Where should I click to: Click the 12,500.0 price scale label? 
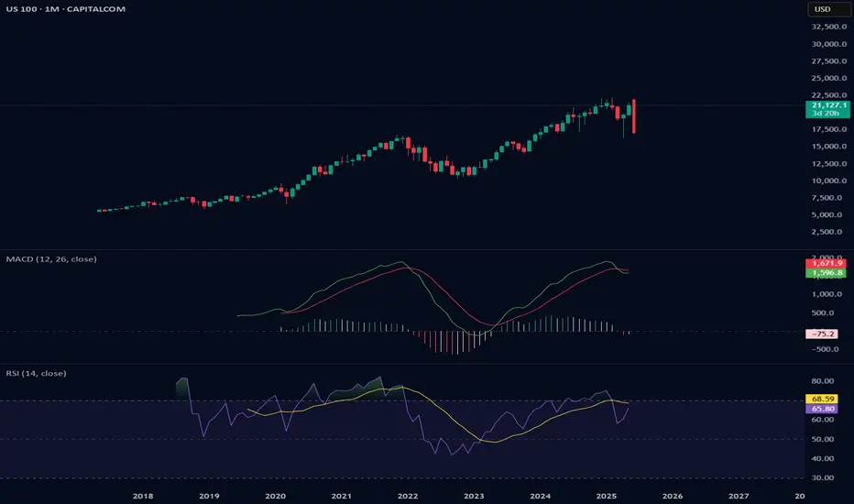coord(829,163)
